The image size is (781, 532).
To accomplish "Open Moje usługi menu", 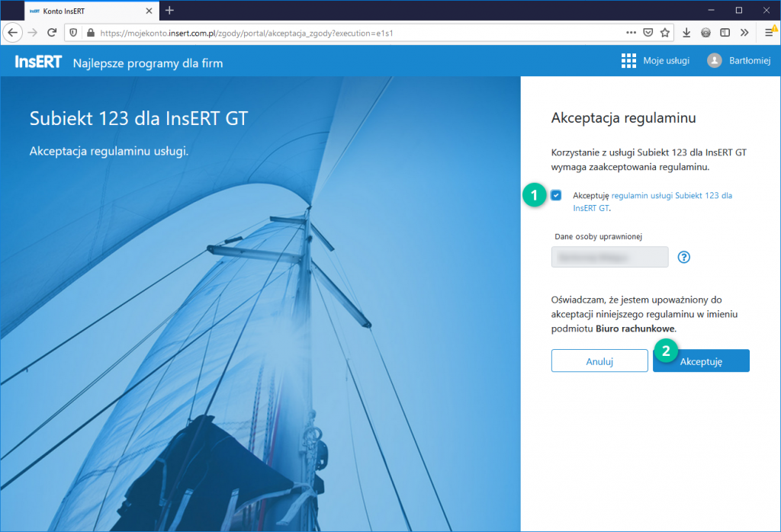I will [x=666, y=61].
